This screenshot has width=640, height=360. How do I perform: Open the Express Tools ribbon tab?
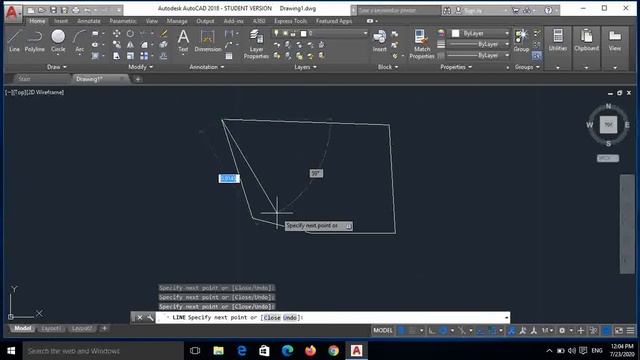(x=291, y=21)
